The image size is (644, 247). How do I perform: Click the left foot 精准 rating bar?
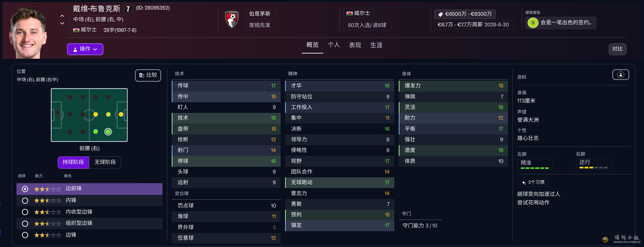(535, 168)
